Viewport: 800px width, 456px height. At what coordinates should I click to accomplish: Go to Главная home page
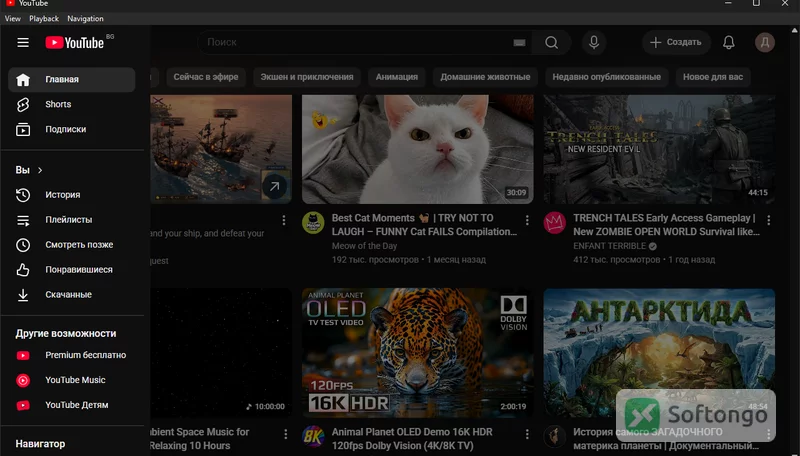tap(71, 80)
